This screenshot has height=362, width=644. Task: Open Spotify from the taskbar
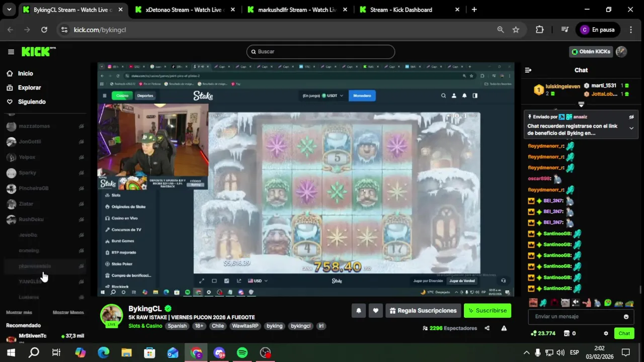pyautogui.click(x=242, y=353)
